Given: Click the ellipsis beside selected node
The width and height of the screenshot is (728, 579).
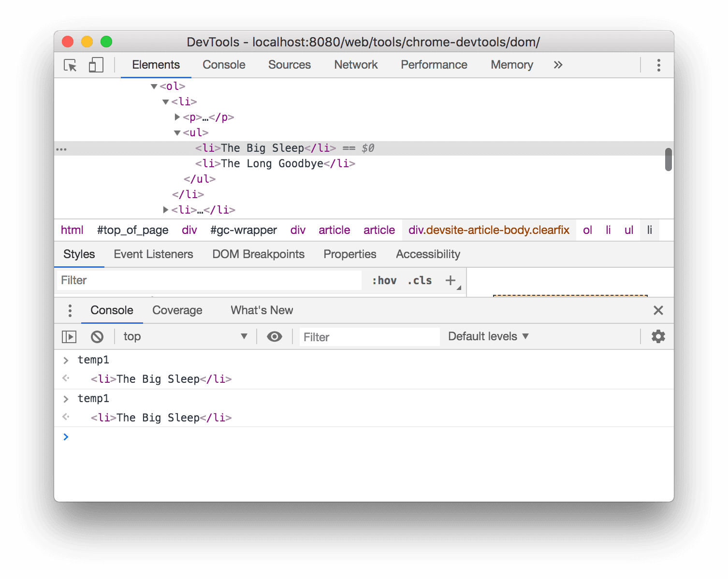Looking at the screenshot, I should (61, 149).
